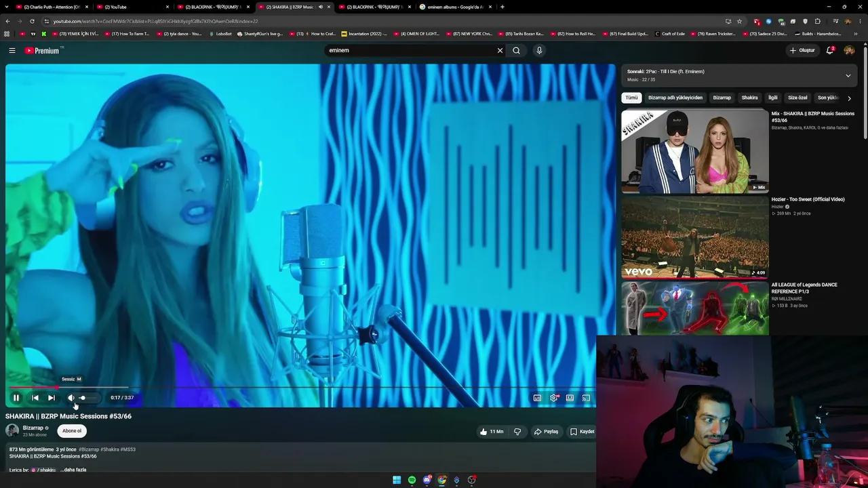Select the Shakira filter chip
The width and height of the screenshot is (868, 488).
749,98
